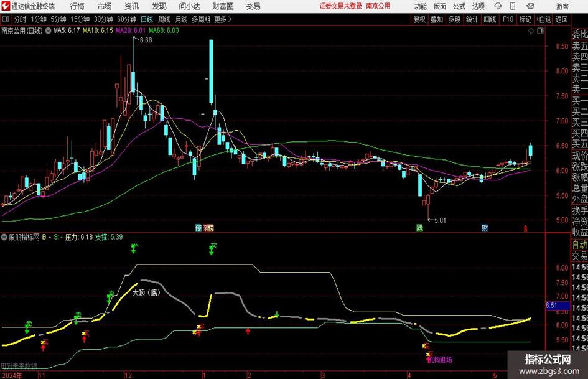Screen dimensions: 588x379
Task: Click the customer service headset icon
Action: tap(498, 6)
